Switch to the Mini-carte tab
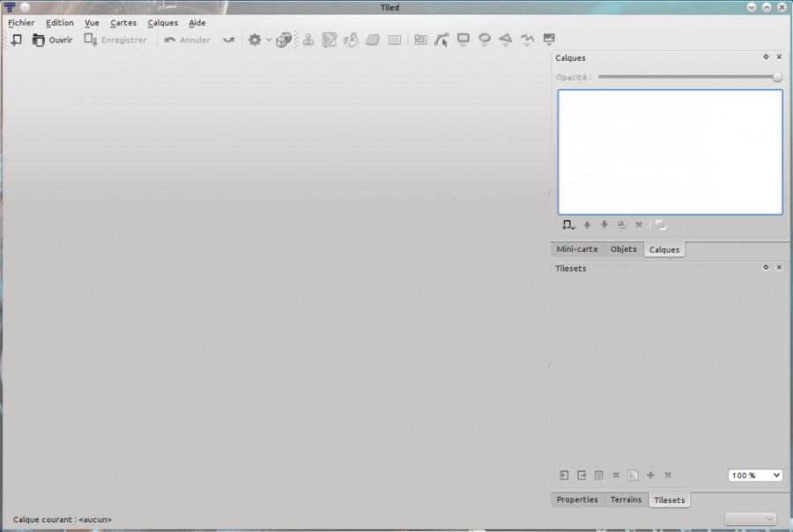 [x=577, y=249]
